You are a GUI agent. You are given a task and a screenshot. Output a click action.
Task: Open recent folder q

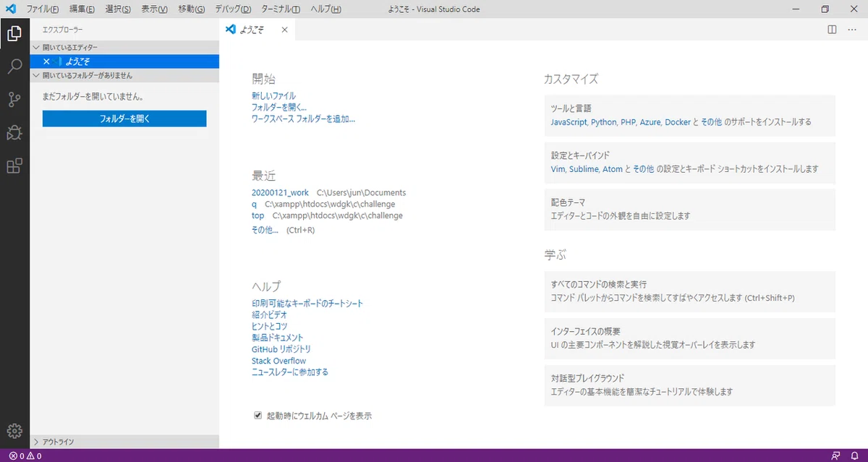click(x=254, y=205)
